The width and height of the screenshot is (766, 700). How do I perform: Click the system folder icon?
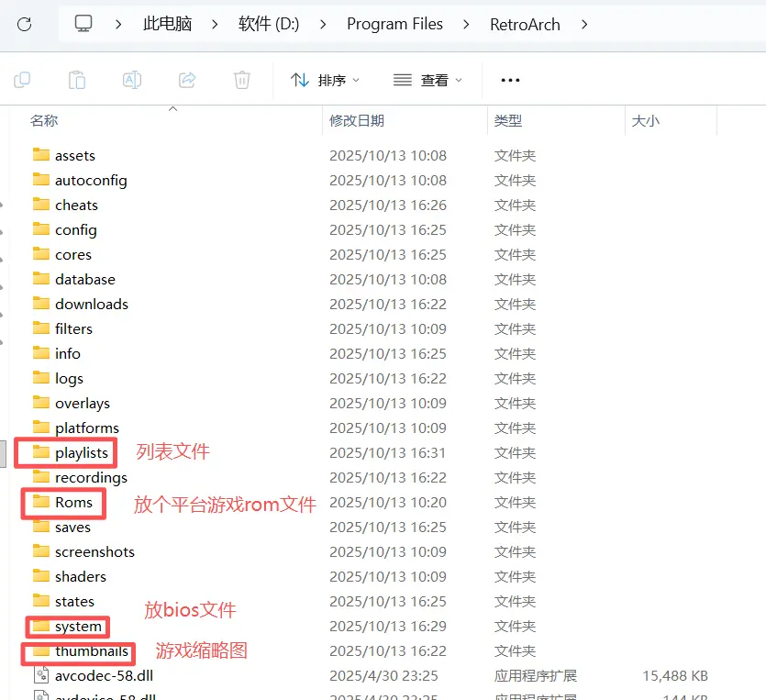(x=40, y=626)
